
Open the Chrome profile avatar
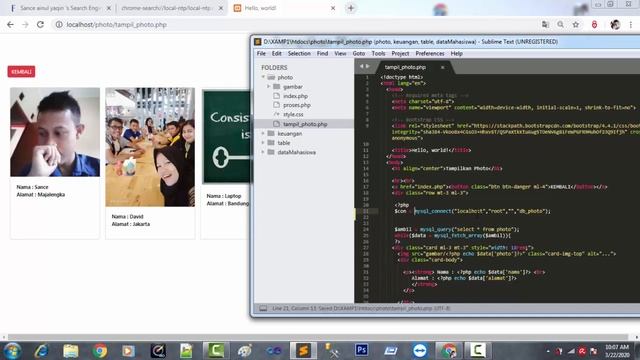615,24
